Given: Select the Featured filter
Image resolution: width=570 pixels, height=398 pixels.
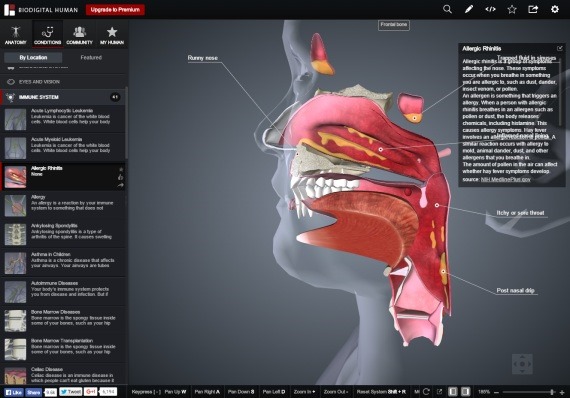Looking at the screenshot, I should pos(91,57).
